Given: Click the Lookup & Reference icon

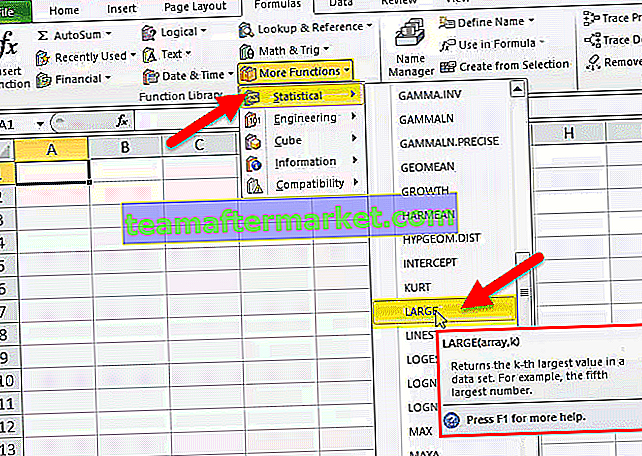Looking at the screenshot, I should click(x=248, y=28).
